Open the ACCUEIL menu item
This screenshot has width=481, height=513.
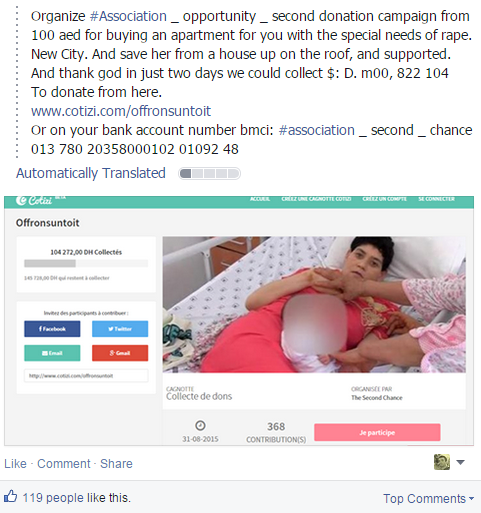[260, 199]
